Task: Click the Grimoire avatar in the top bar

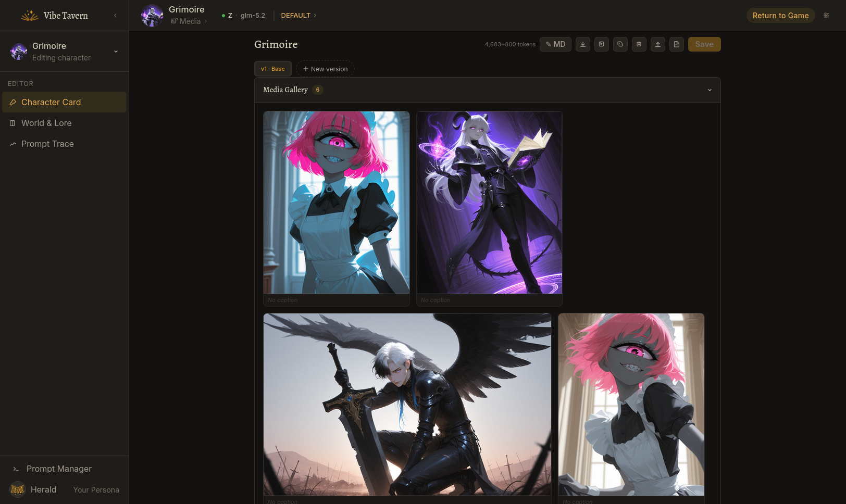Action: click(152, 16)
